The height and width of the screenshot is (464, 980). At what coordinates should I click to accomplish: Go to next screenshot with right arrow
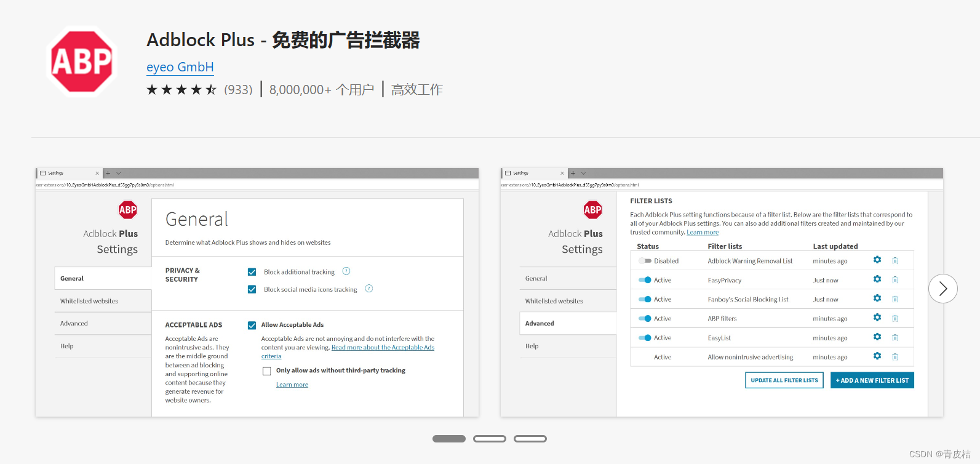(943, 289)
